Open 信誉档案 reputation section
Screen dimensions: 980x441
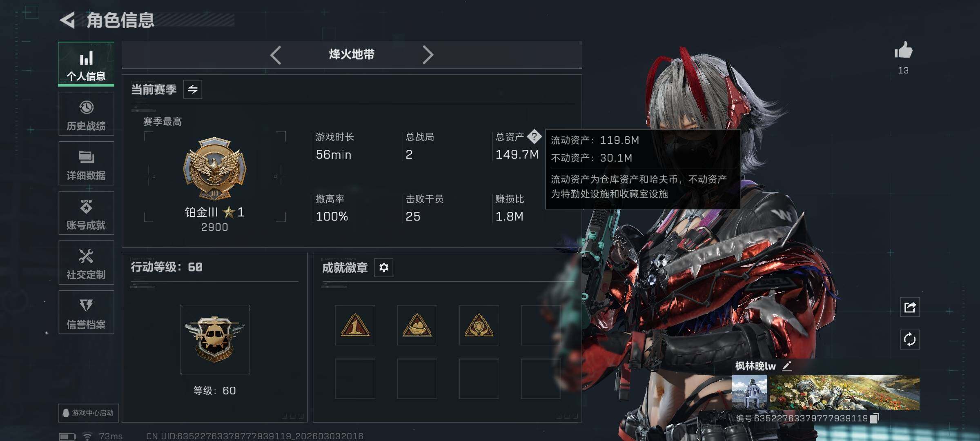[x=86, y=312]
